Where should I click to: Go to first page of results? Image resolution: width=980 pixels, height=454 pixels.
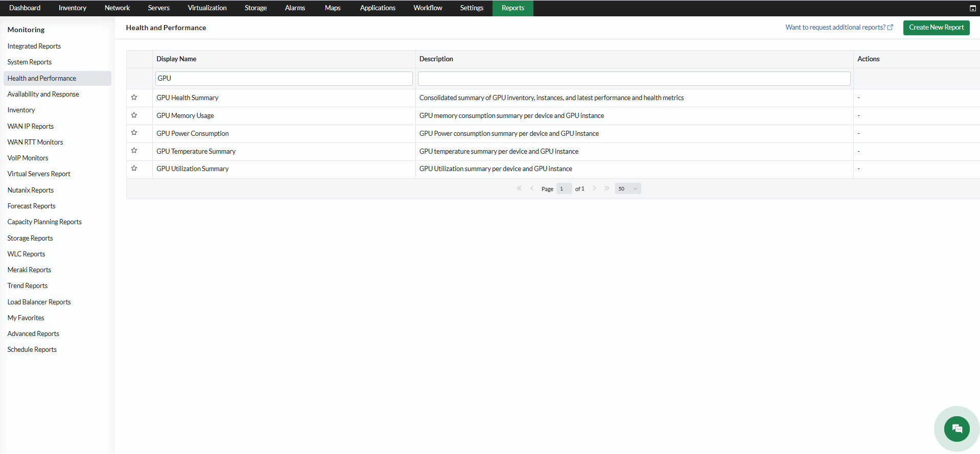pyautogui.click(x=519, y=188)
